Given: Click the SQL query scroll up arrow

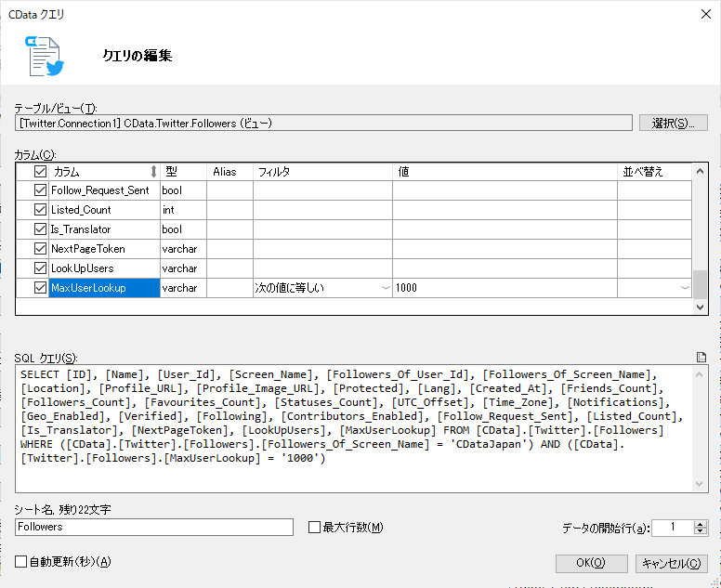Looking at the screenshot, I should coord(700,374).
